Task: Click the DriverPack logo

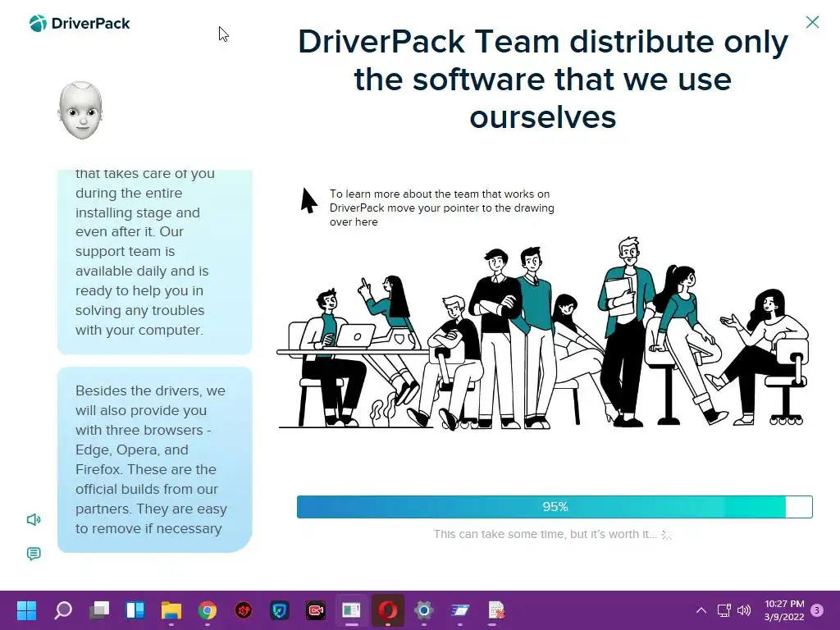Action: (x=80, y=24)
